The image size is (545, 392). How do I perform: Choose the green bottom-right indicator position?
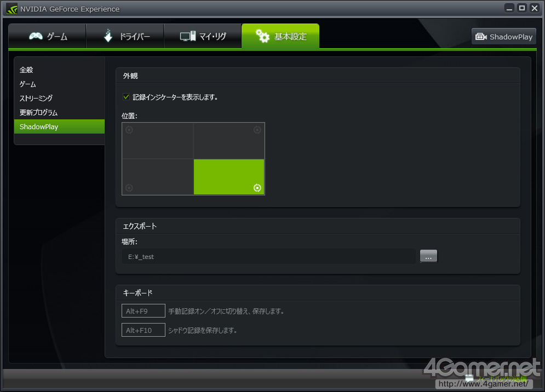pyautogui.click(x=229, y=176)
